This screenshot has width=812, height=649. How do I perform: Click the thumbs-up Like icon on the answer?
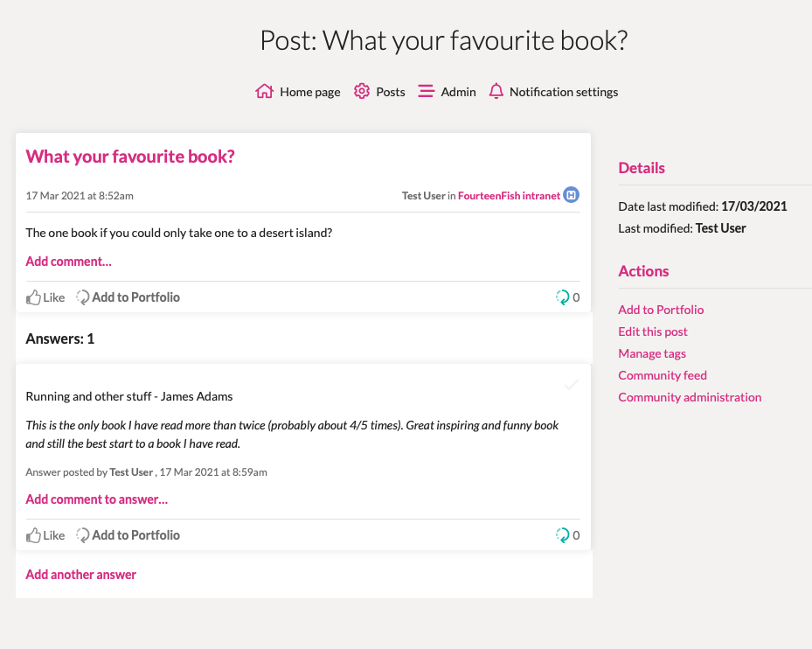point(33,535)
